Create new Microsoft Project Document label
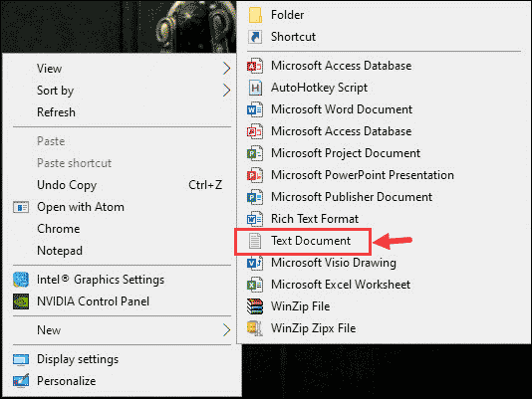 pyautogui.click(x=346, y=153)
